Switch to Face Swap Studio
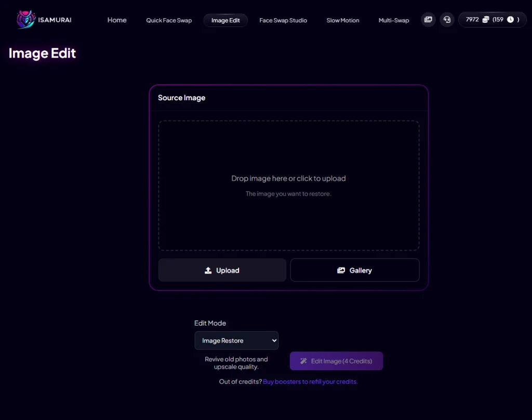 (283, 20)
